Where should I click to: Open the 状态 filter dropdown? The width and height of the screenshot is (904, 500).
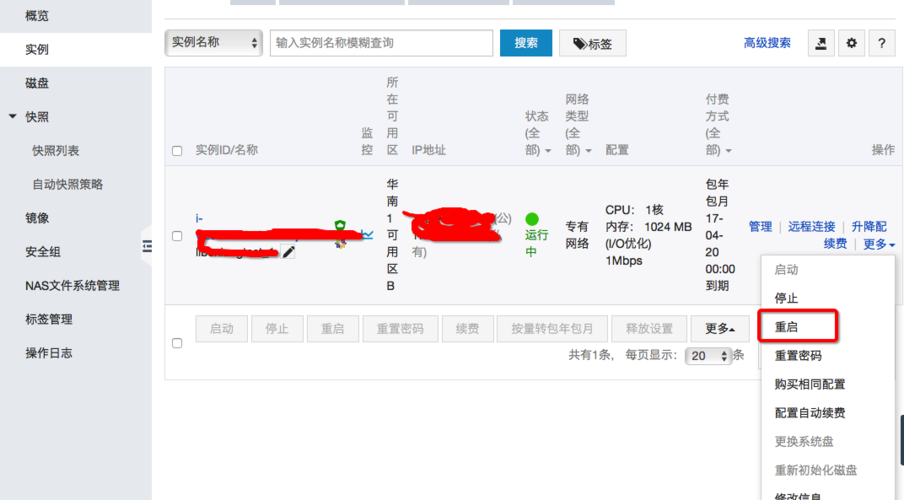(537, 133)
